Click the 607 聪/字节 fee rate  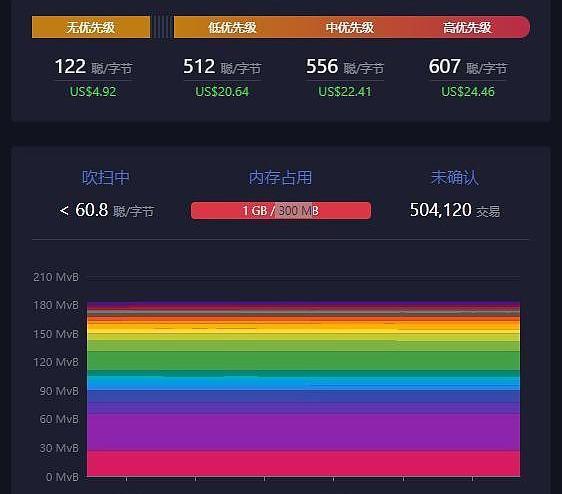[x=468, y=67]
